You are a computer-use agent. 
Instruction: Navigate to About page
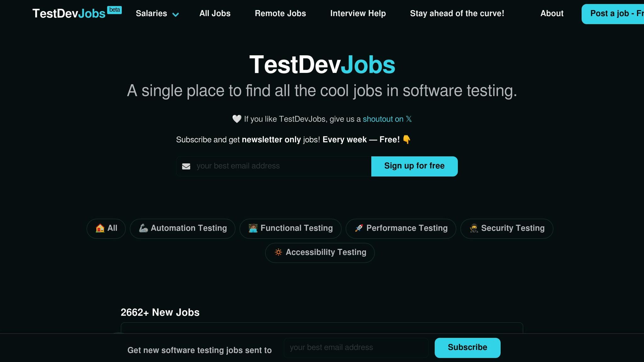tap(552, 14)
